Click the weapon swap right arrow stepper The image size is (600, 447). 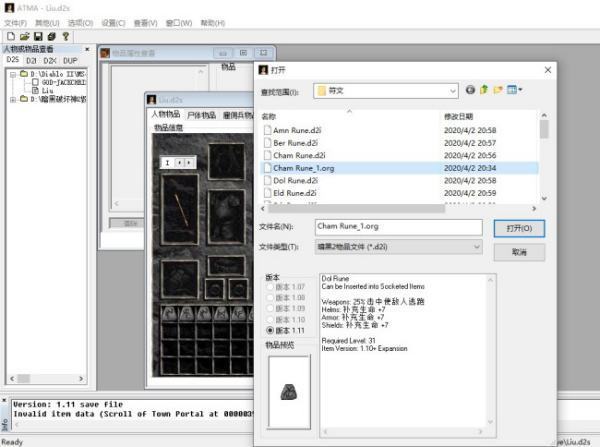point(189,163)
